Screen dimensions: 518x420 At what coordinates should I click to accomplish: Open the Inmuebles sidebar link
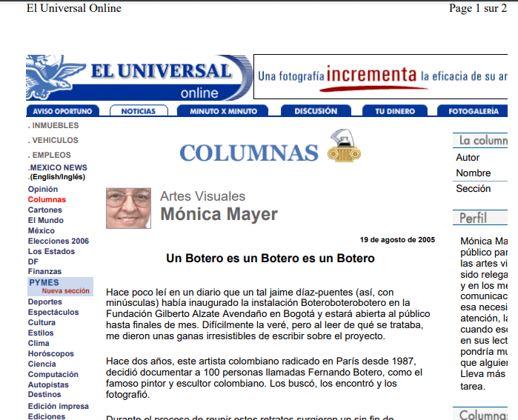coord(55,126)
